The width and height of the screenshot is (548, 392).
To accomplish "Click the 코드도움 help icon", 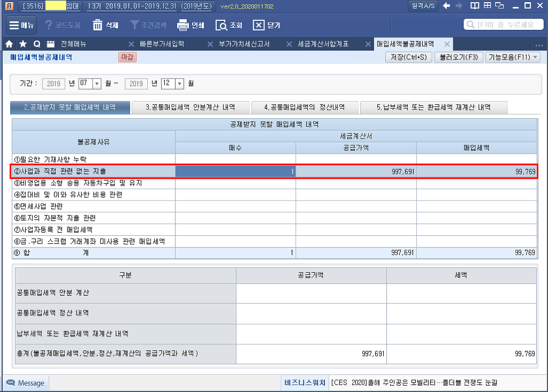I will (49, 25).
